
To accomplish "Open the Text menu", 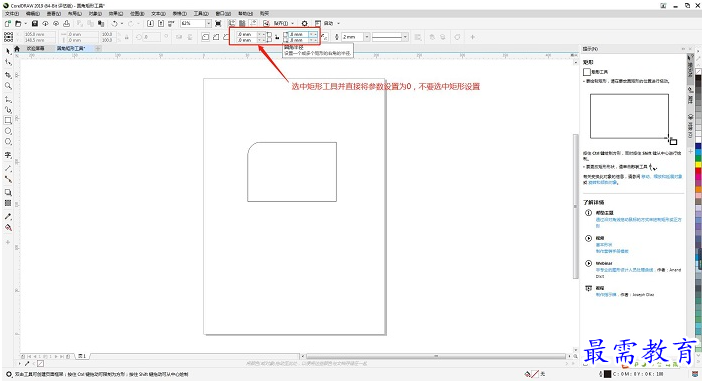I will 158,13.
